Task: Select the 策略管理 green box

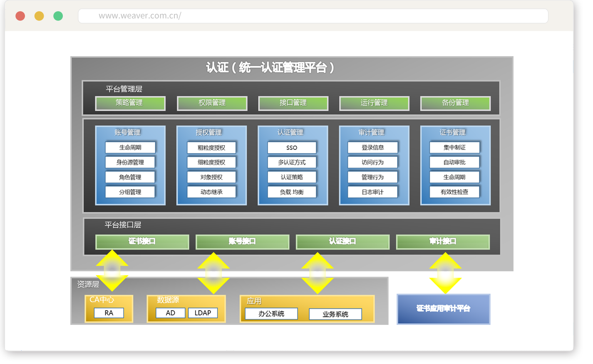Action: click(x=130, y=103)
